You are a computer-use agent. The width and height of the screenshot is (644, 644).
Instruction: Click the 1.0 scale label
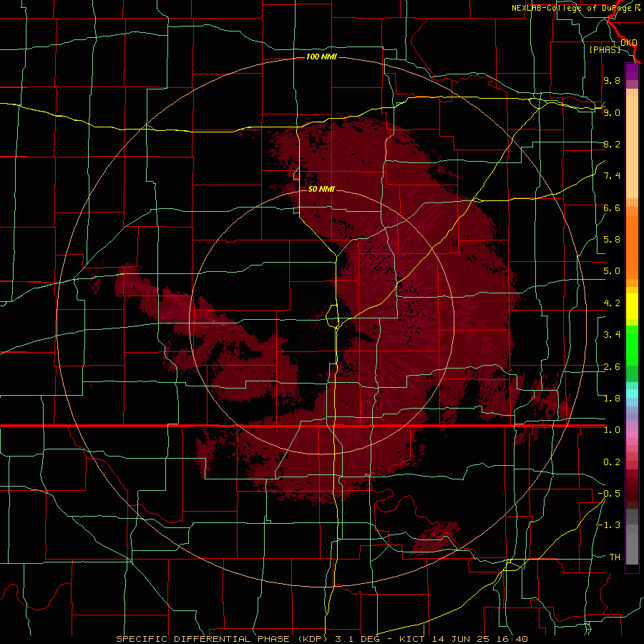(x=612, y=430)
